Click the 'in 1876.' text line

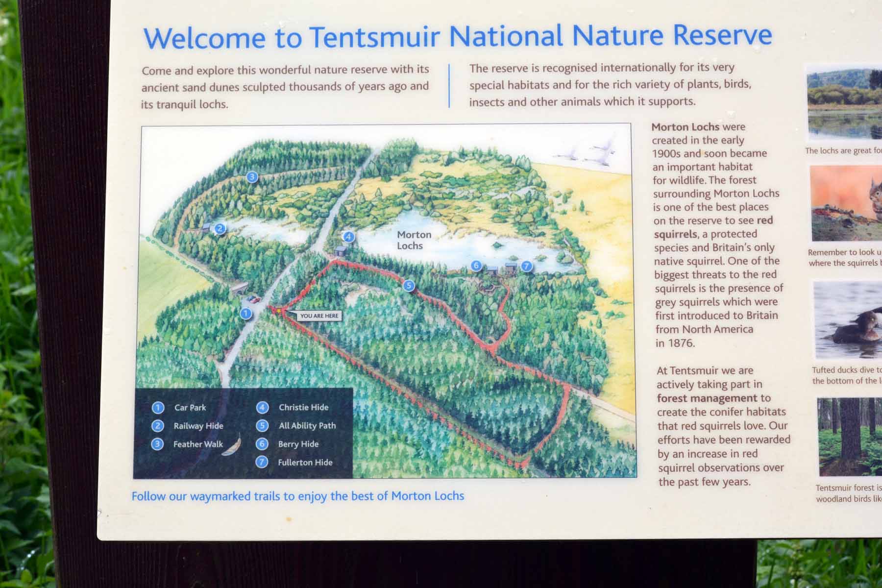tap(675, 343)
